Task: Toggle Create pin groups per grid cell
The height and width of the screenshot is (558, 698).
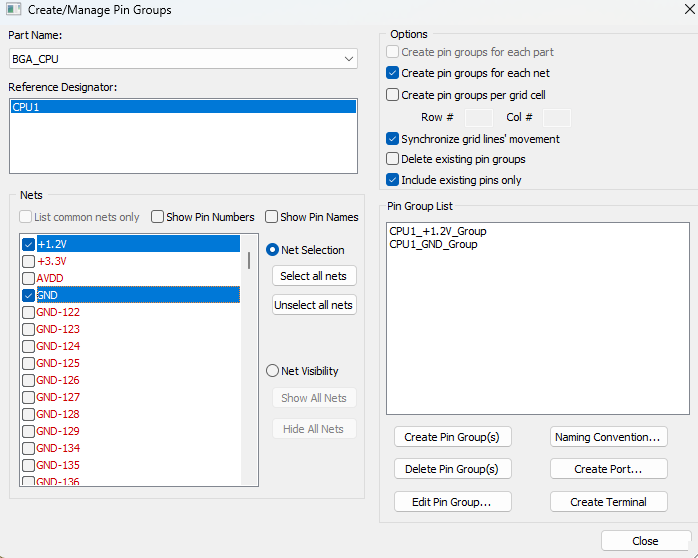Action: 393,95
